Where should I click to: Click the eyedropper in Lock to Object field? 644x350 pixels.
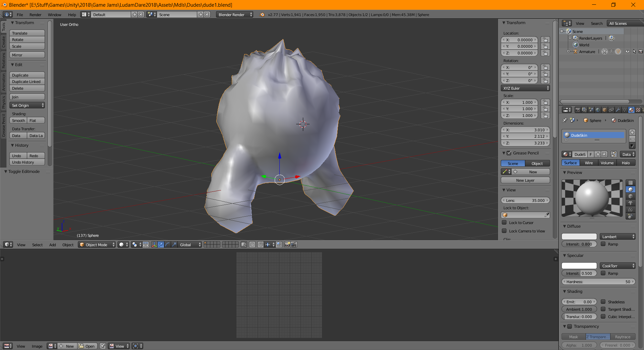[547, 215]
